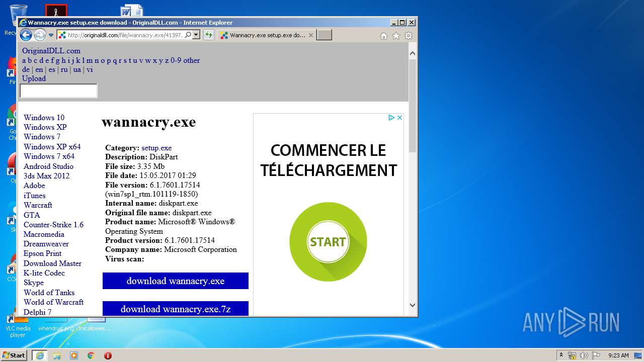
Task: Open the '0-9' index link
Action: click(x=176, y=60)
